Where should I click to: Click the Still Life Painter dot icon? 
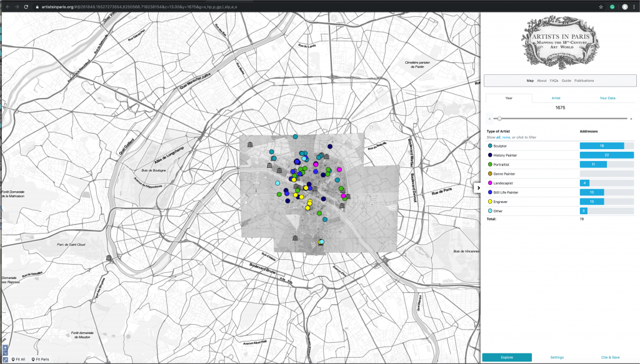click(x=490, y=192)
